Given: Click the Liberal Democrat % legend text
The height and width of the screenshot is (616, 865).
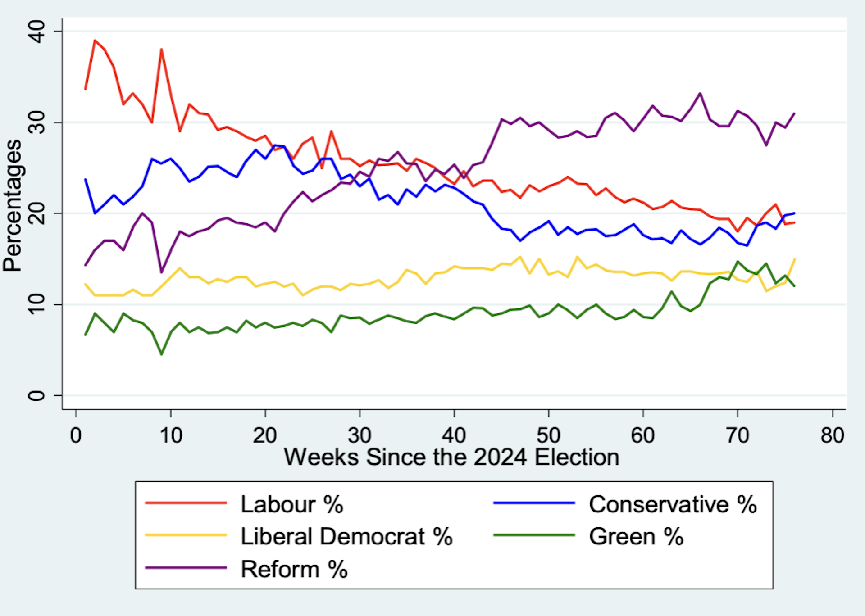Looking at the screenshot, I should pos(346,537).
